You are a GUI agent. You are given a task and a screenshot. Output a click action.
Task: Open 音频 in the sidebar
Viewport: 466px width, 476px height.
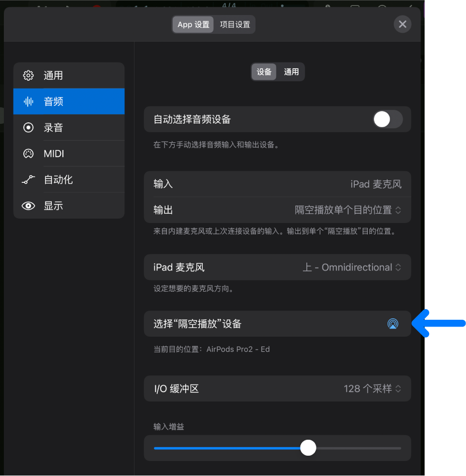pyautogui.click(x=69, y=102)
